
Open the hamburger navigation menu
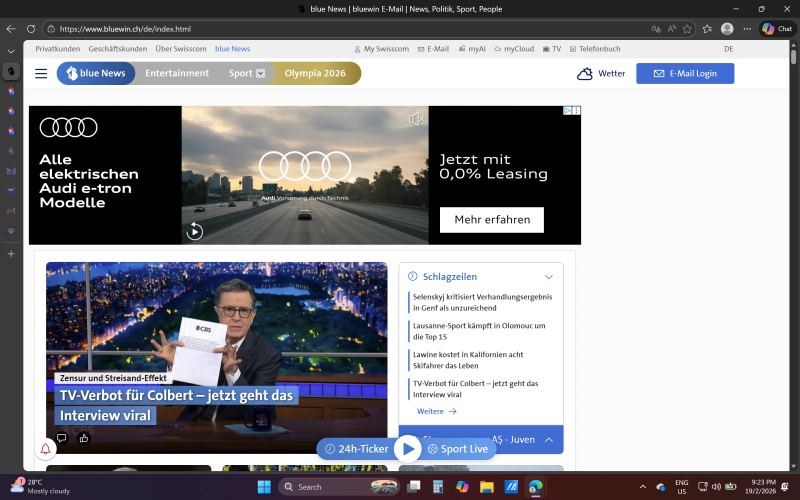(41, 73)
